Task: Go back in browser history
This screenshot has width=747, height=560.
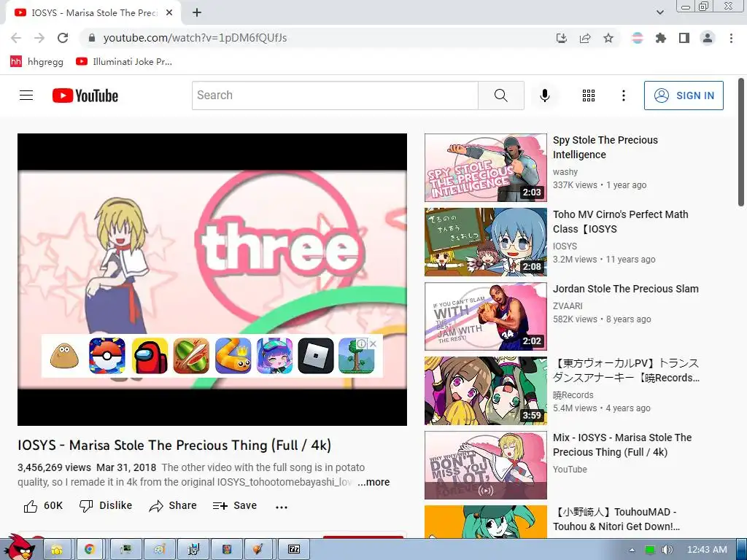Action: [16, 38]
